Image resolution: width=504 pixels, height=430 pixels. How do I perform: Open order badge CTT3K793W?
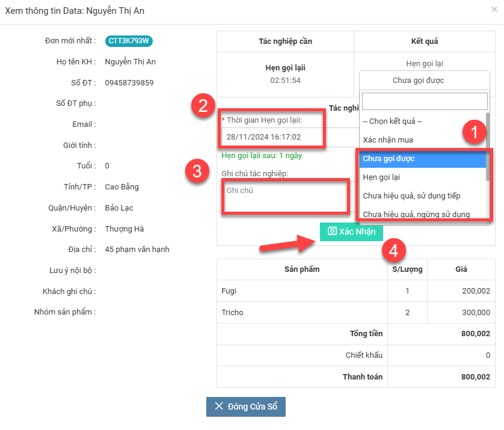click(129, 41)
